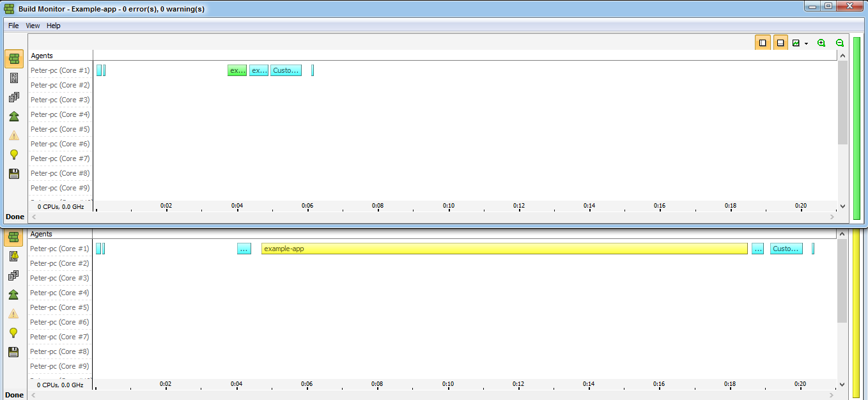The height and width of the screenshot is (400, 868).
Task: Click the green up-arrow icon in the top window sidebar
Action: (x=14, y=116)
